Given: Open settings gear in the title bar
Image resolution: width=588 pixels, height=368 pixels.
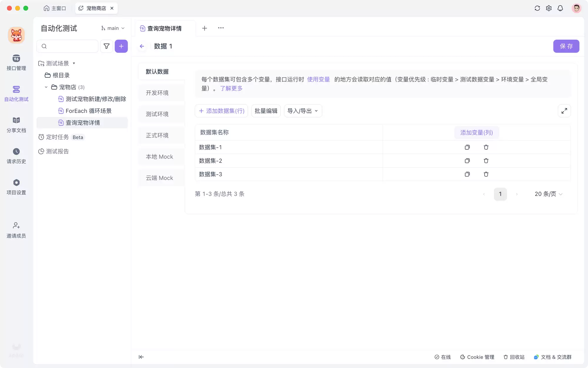Looking at the screenshot, I should coord(549,8).
